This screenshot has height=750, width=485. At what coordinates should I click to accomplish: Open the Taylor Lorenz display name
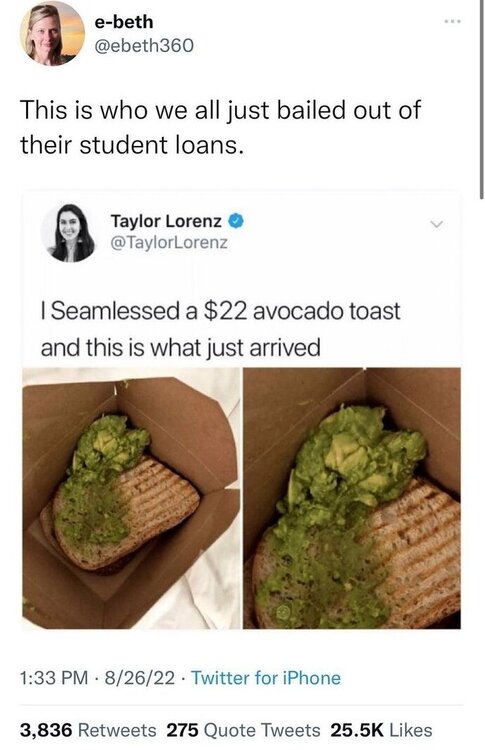pos(166,221)
